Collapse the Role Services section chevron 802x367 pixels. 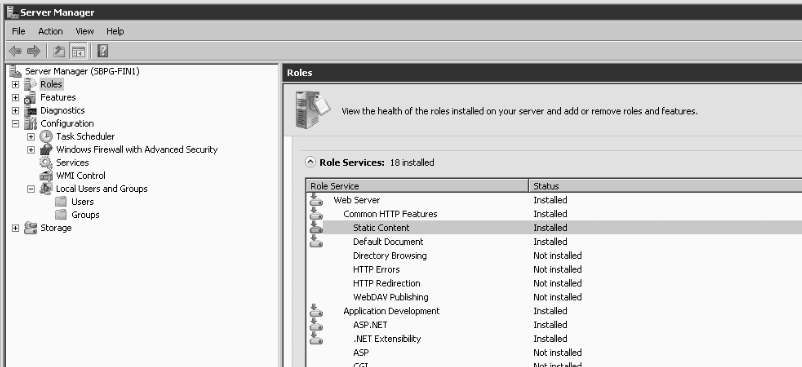pos(310,163)
